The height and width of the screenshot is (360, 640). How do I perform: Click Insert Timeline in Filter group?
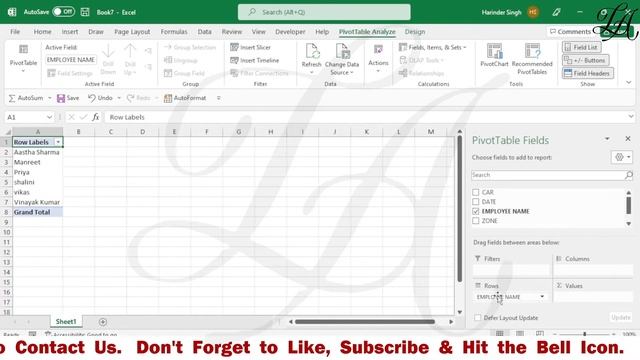255,60
